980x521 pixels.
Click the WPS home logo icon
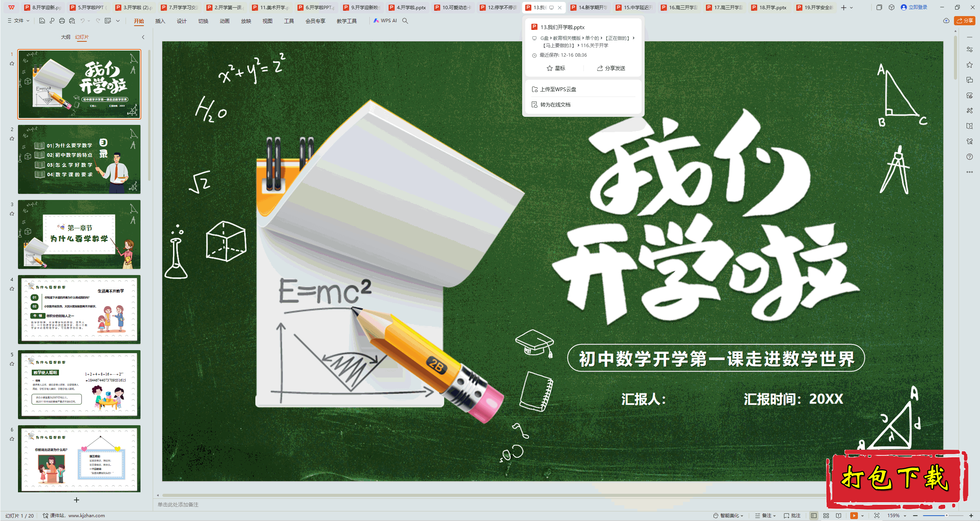coord(11,7)
